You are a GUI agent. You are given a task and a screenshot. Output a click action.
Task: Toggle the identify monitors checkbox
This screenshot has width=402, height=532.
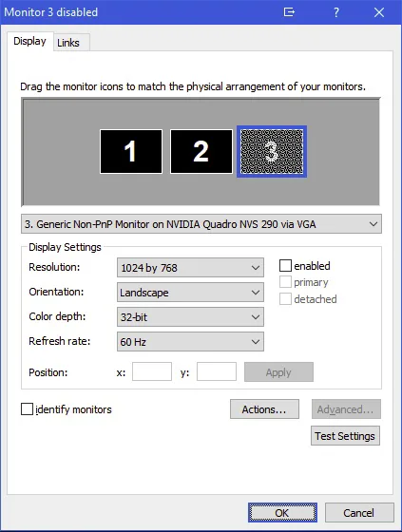[27, 408]
